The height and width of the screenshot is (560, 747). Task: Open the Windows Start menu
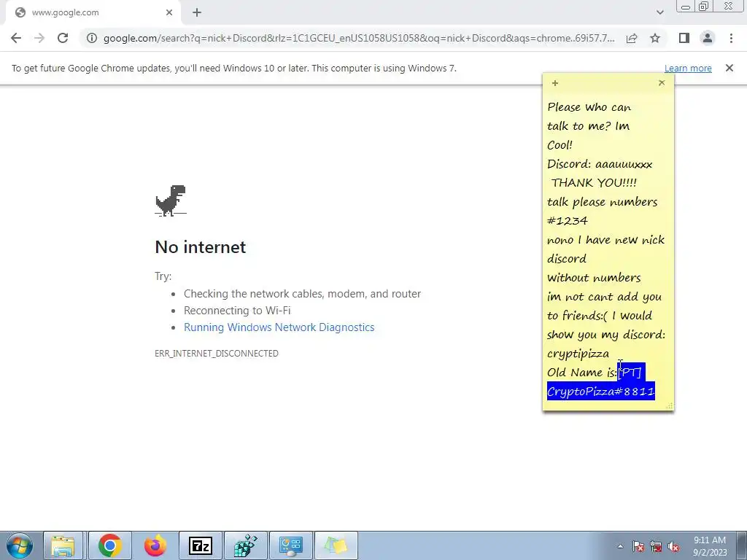pyautogui.click(x=19, y=545)
